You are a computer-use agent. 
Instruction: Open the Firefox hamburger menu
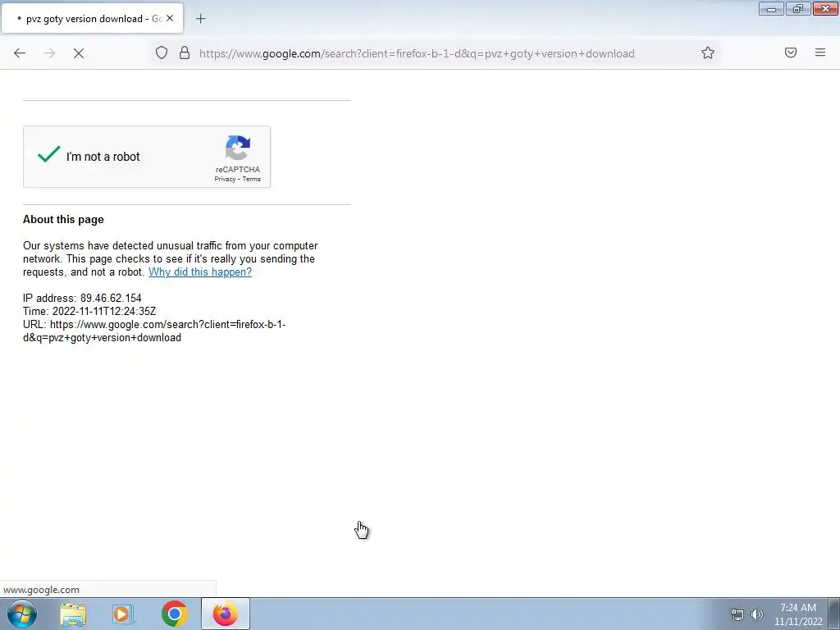click(820, 52)
